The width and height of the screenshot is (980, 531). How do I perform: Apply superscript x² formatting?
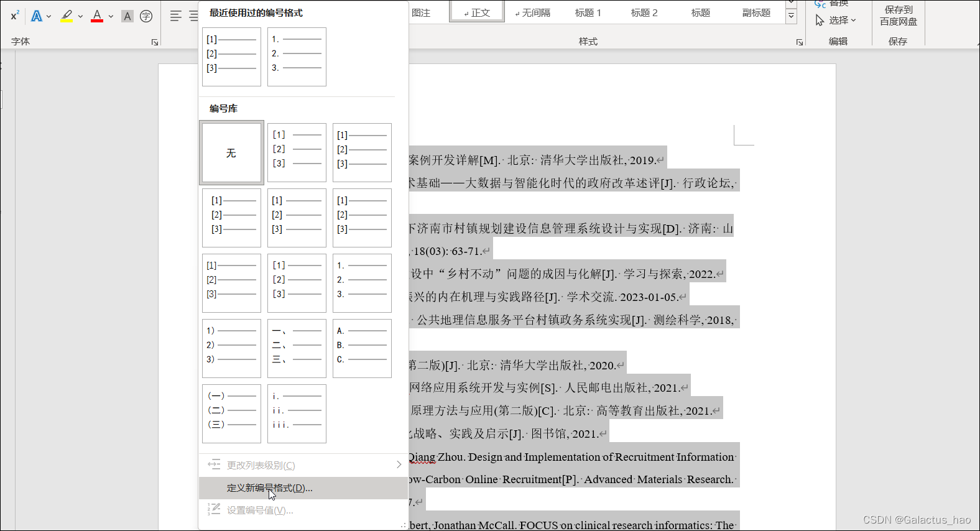[x=15, y=16]
